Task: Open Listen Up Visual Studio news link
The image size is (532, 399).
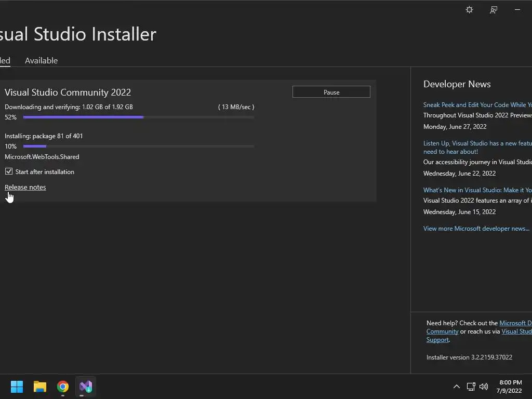Action: pyautogui.click(x=477, y=147)
